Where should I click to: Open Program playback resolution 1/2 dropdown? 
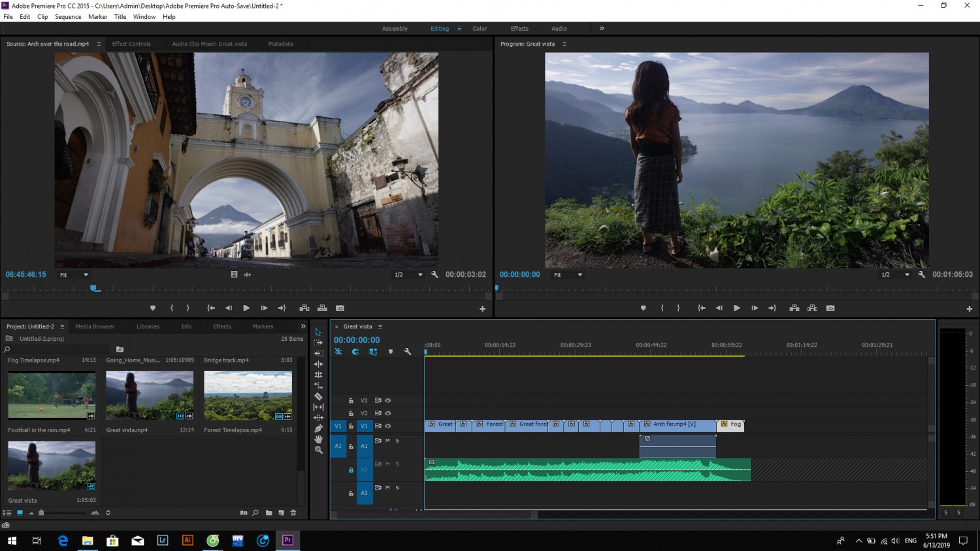coord(896,275)
